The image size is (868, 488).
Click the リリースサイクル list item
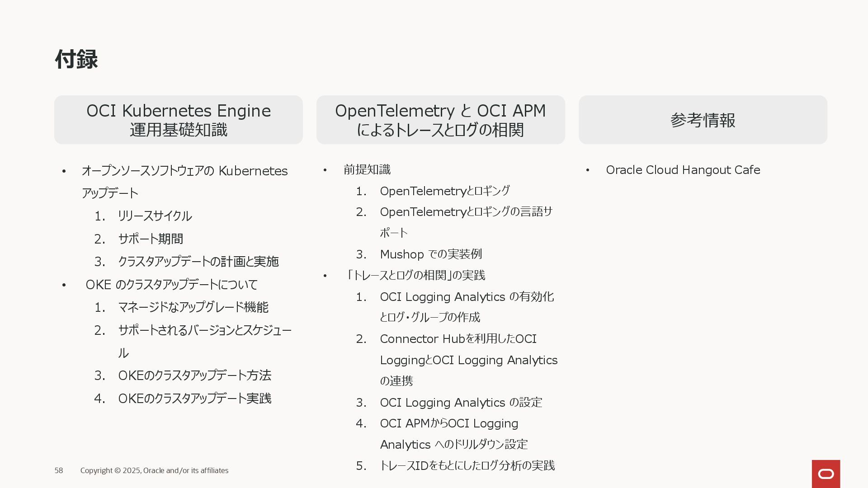[155, 216]
